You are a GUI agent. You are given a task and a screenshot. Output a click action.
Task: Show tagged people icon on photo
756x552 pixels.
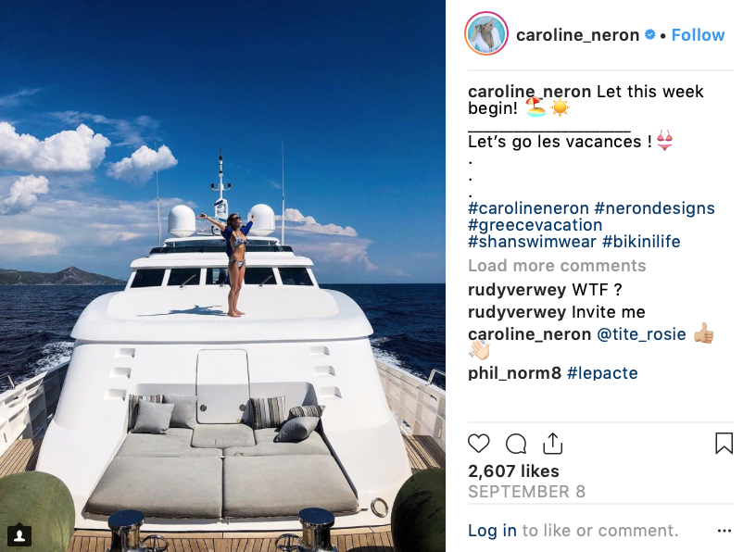click(x=19, y=534)
